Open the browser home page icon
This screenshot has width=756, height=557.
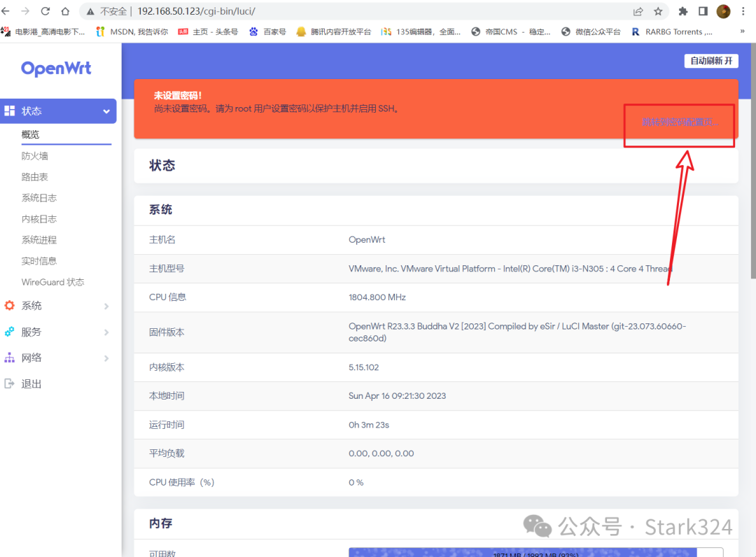[65, 11]
